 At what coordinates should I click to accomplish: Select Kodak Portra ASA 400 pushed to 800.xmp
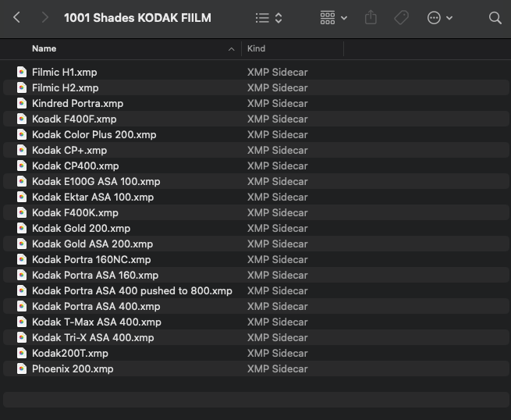pyautogui.click(x=132, y=290)
